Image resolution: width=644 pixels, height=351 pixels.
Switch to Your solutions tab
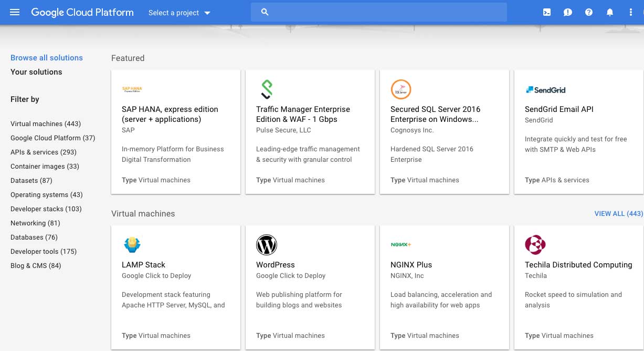click(36, 72)
